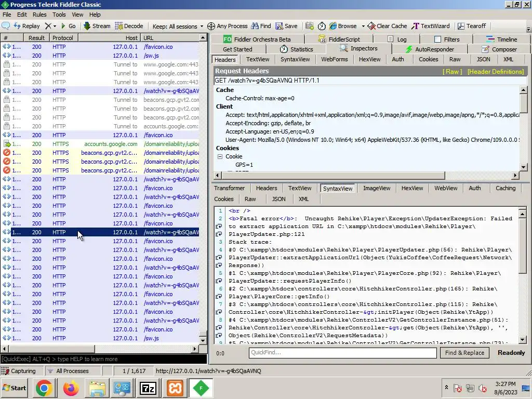Image resolution: width=532 pixels, height=399 pixels.
Task: Sort sessions by Result column header
Action: click(36, 38)
